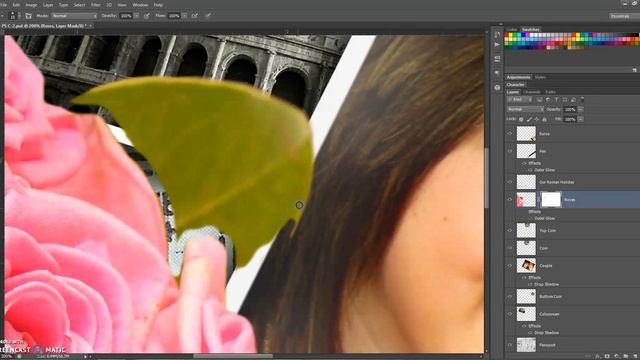
Task: Hide Our Roman Holiday layer eye icon
Action: point(510,182)
